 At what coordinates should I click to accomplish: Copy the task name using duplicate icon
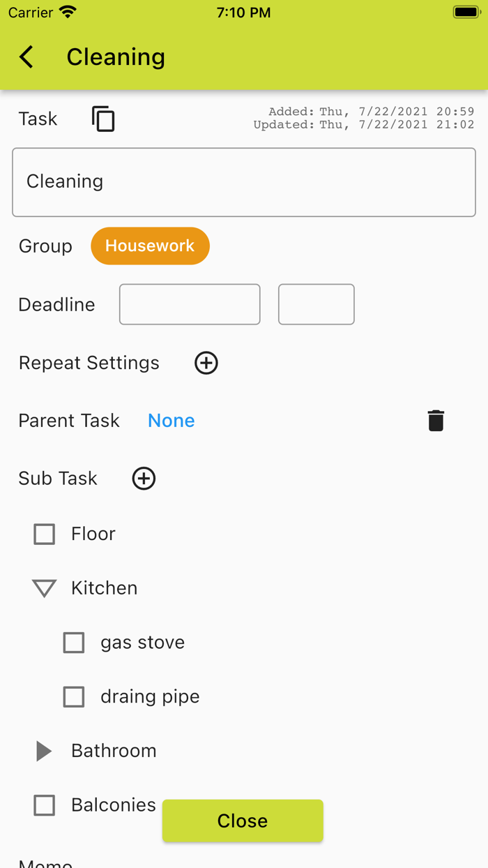click(x=102, y=119)
